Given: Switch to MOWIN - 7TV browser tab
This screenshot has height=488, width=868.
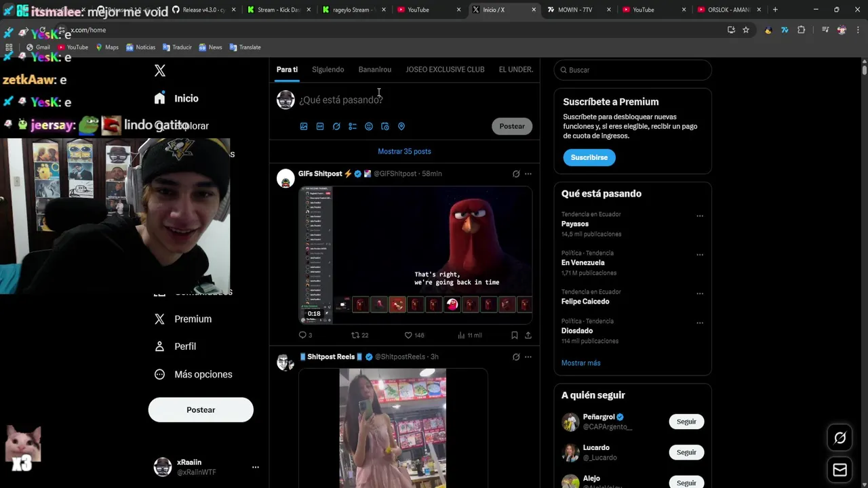Looking at the screenshot, I should 578,9.
